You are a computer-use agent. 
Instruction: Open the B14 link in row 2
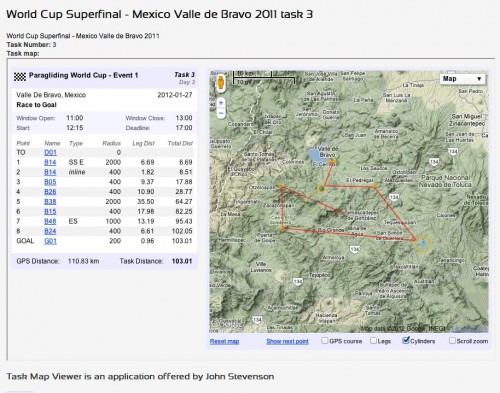(x=50, y=172)
